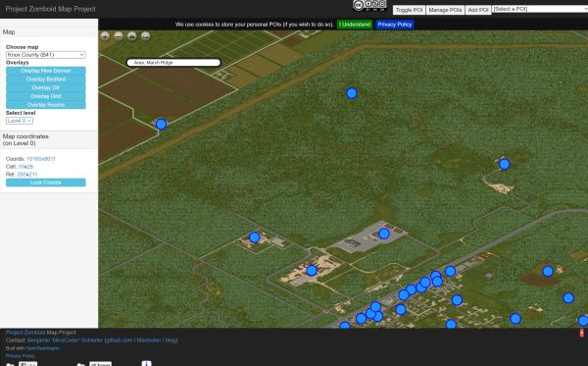588x366 pixels.
Task: Open the Select level dropdown
Action: 20,121
